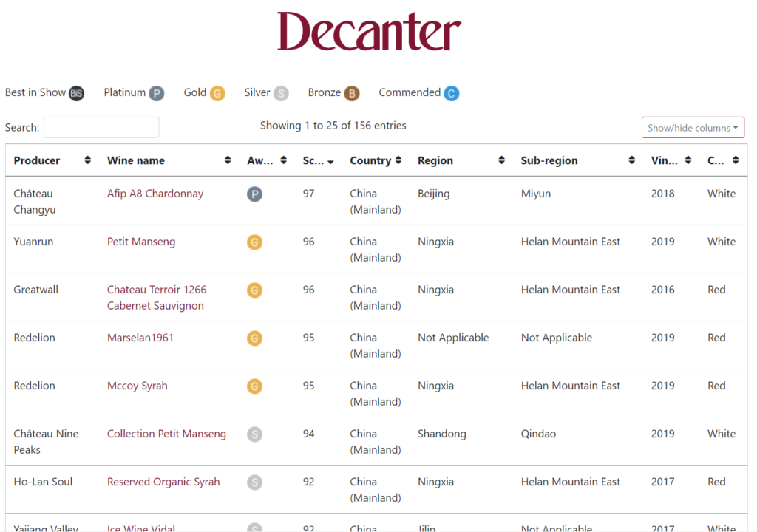This screenshot has width=757, height=532.
Task: Click the Search input field
Action: click(x=101, y=127)
